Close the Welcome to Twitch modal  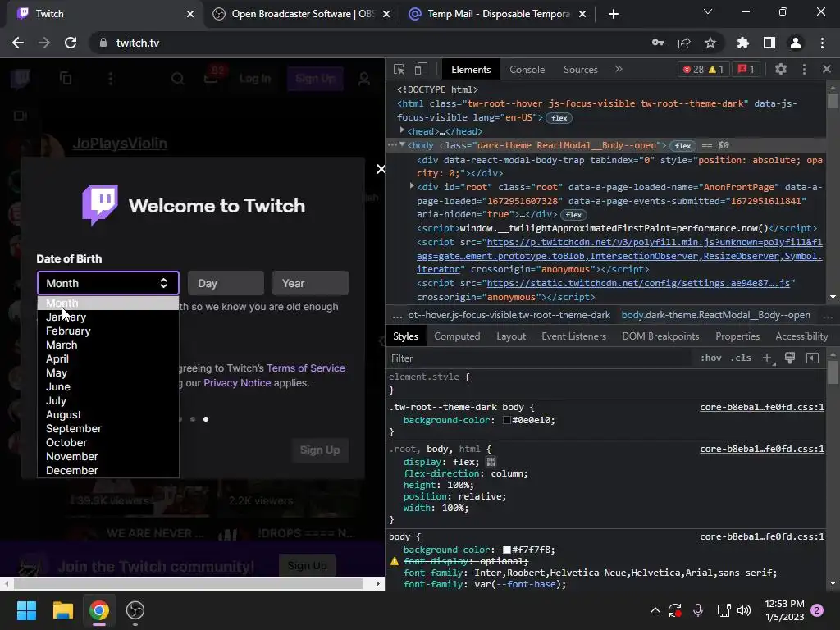[381, 169]
